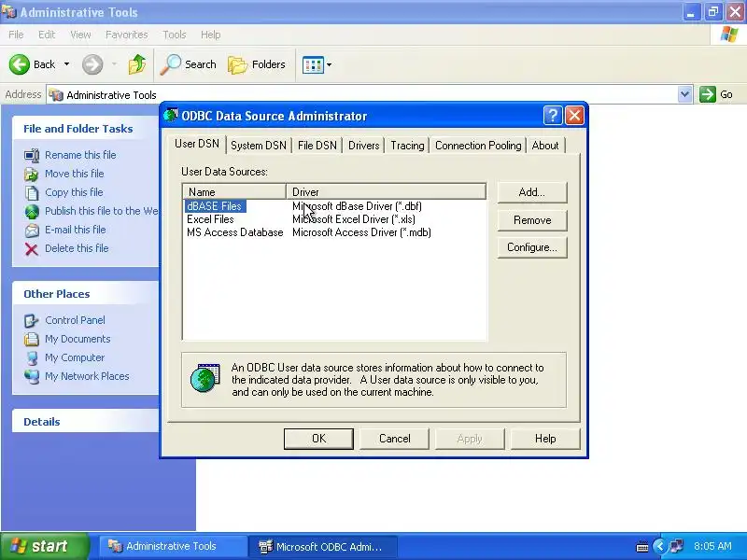Switch to the Drivers tab

point(363,146)
